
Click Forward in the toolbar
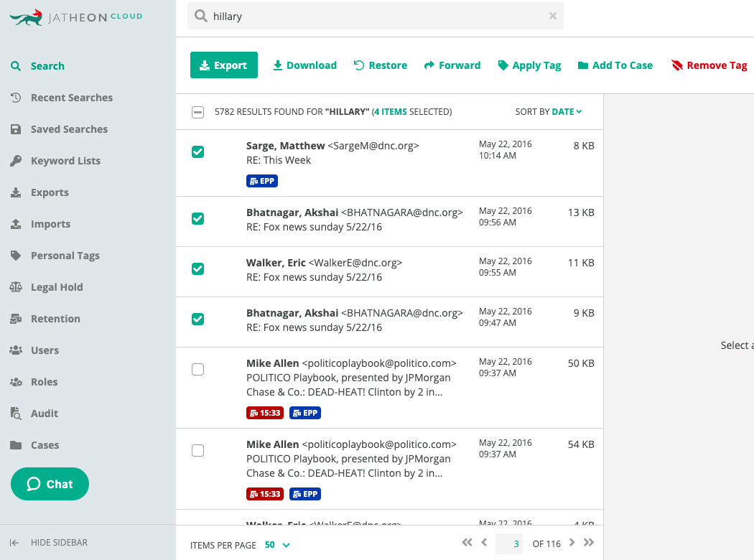click(452, 65)
